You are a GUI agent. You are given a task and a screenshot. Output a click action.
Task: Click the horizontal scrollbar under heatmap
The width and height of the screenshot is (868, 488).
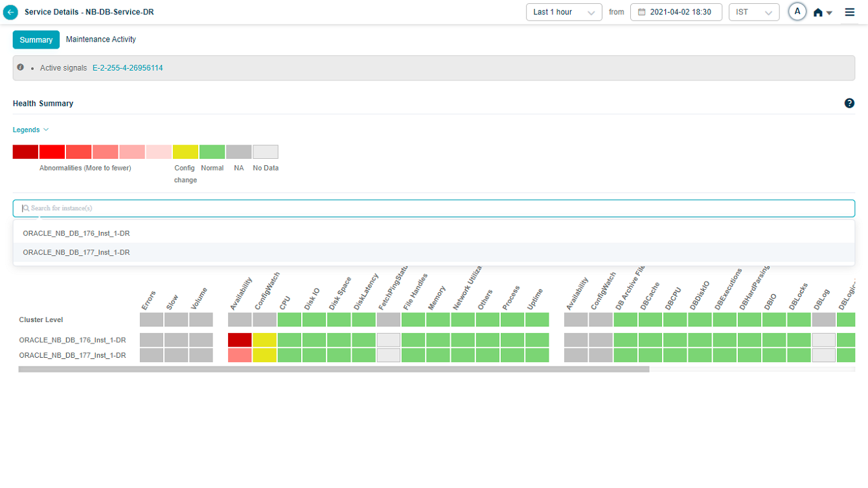click(x=334, y=369)
